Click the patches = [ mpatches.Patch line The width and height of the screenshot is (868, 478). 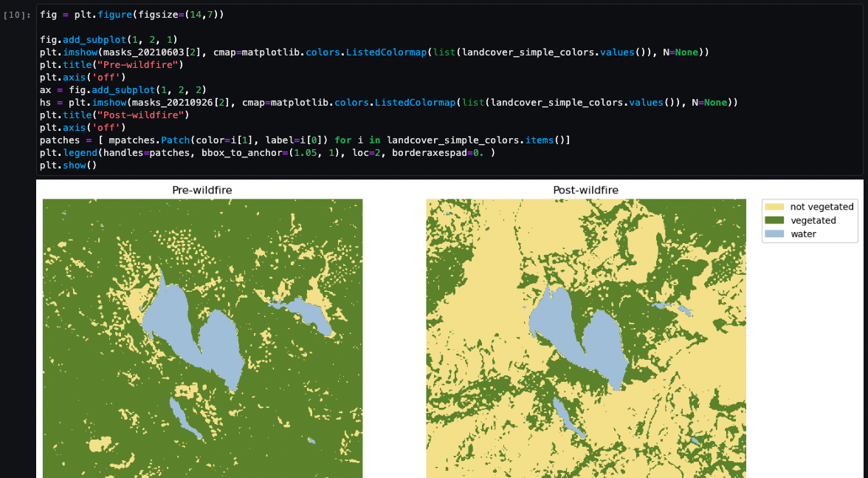tap(305, 140)
